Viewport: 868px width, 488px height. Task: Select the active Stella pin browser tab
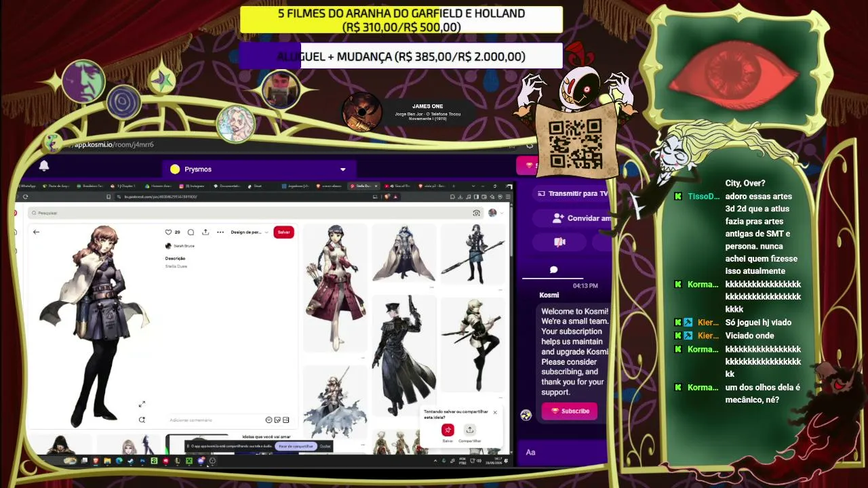365,186
